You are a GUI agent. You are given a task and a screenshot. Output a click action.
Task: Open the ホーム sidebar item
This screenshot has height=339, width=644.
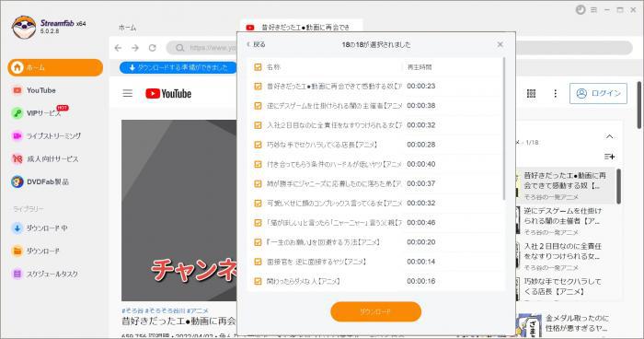pyautogui.click(x=55, y=67)
